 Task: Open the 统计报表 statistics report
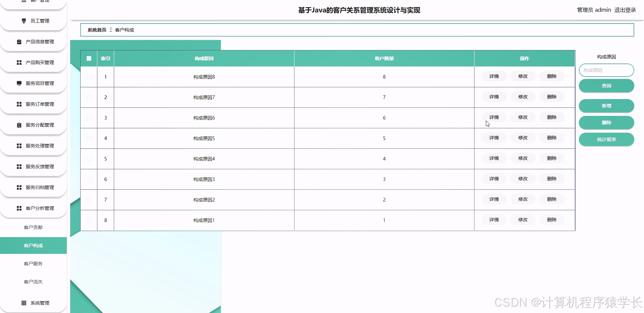point(606,139)
